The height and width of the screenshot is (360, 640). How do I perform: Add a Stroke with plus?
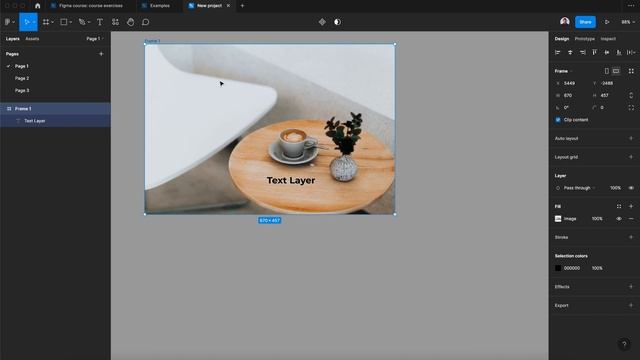coord(631,237)
